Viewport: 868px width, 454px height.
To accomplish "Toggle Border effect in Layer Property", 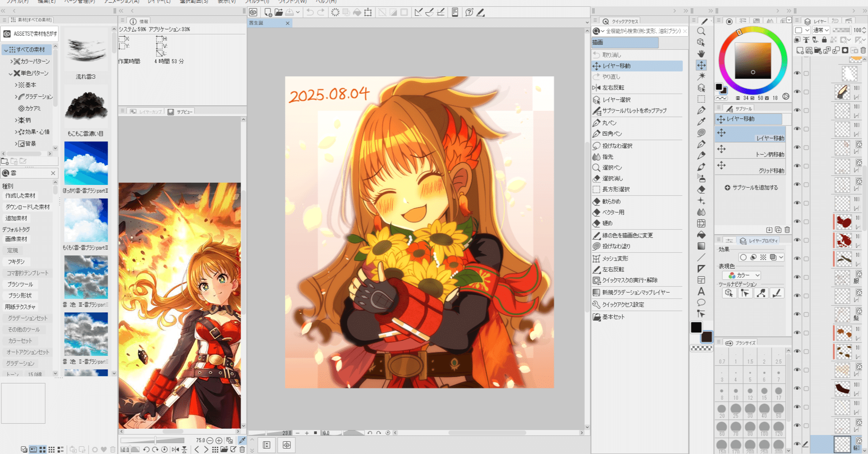I will coord(743,257).
